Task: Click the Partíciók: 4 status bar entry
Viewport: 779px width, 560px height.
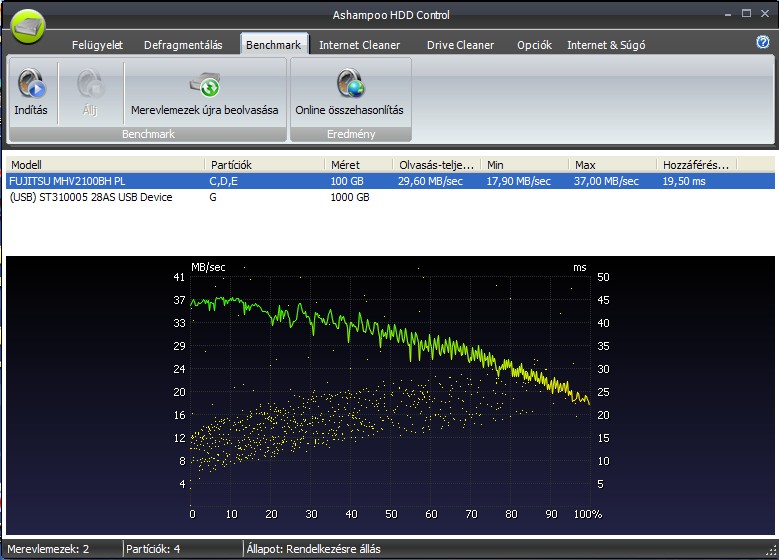Action: pos(153,549)
